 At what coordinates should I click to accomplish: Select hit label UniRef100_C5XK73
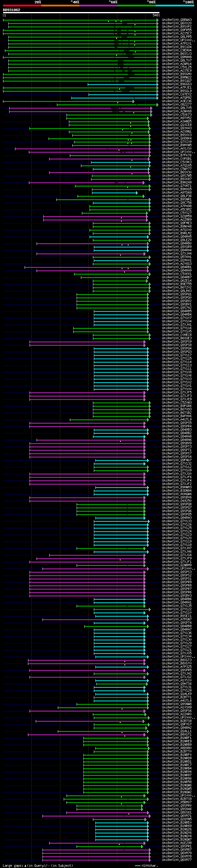(176, 115)
